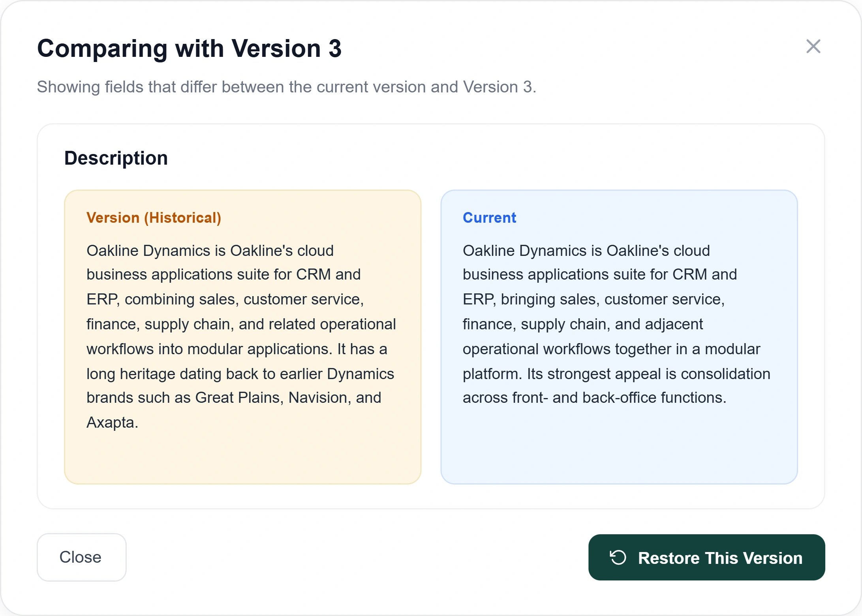Click 'Its strongest appeal is consolidation' sentence

(x=649, y=374)
